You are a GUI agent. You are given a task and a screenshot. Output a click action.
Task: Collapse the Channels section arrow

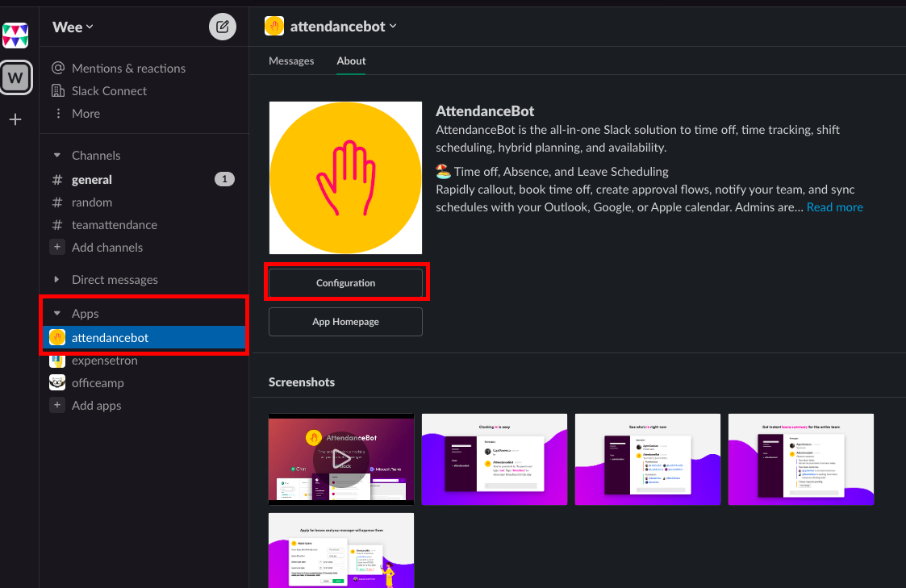tap(56, 156)
